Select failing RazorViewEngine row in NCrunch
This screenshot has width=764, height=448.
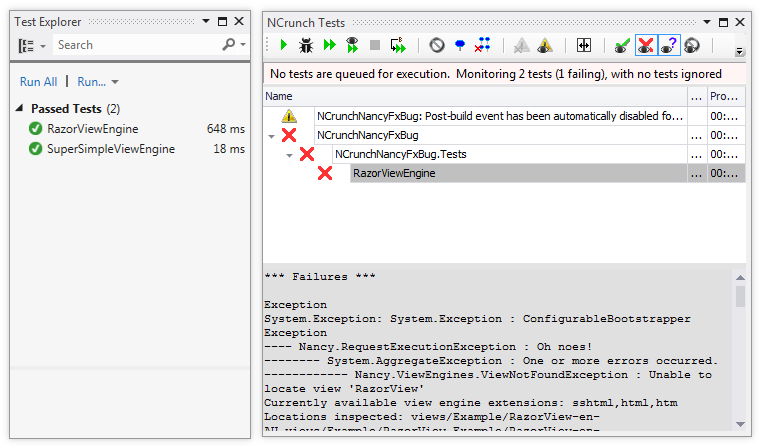(518, 173)
